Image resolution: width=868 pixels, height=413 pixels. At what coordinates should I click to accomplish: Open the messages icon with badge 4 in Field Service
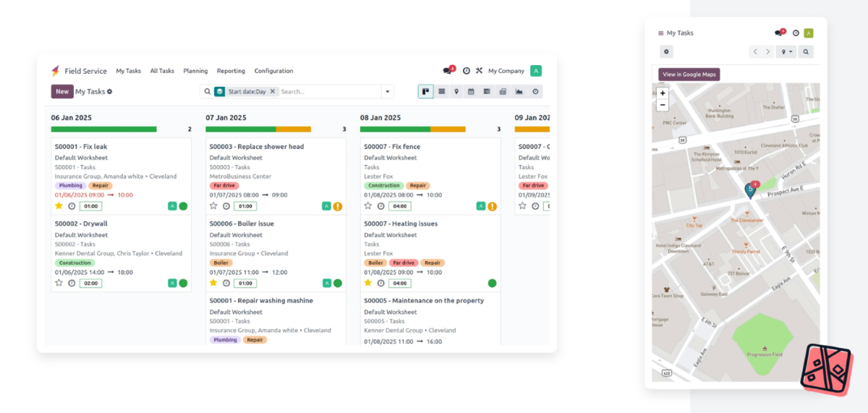point(448,71)
